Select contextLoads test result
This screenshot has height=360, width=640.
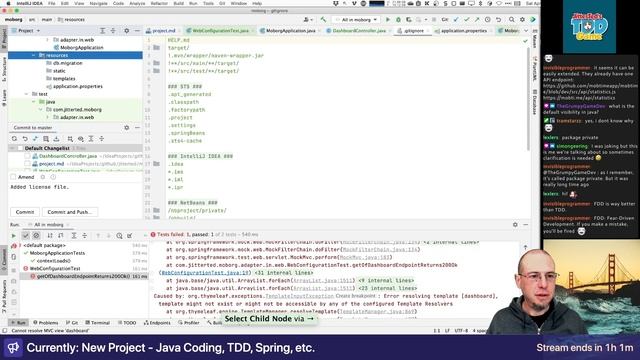[x=53, y=261]
